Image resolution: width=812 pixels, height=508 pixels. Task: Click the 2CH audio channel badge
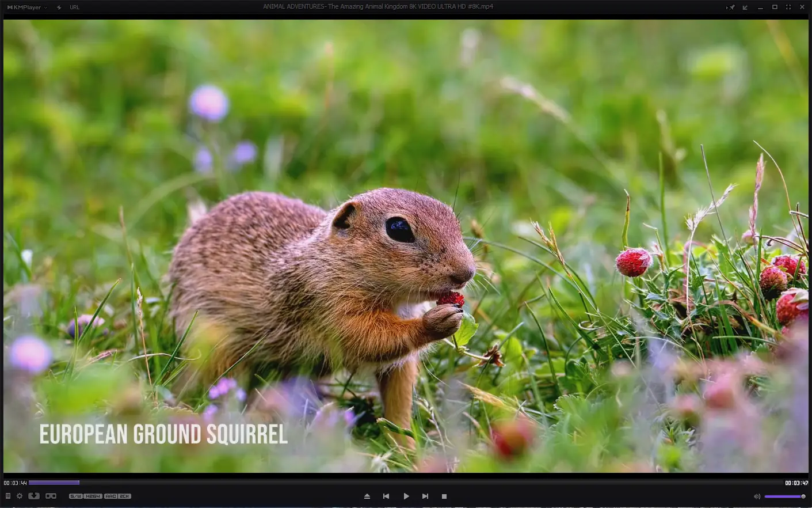(x=125, y=496)
